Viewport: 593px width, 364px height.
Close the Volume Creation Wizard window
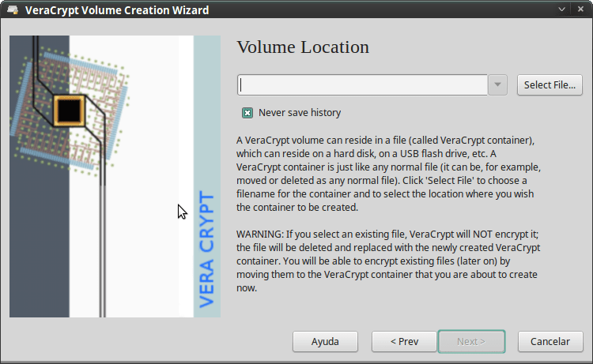[x=580, y=9]
